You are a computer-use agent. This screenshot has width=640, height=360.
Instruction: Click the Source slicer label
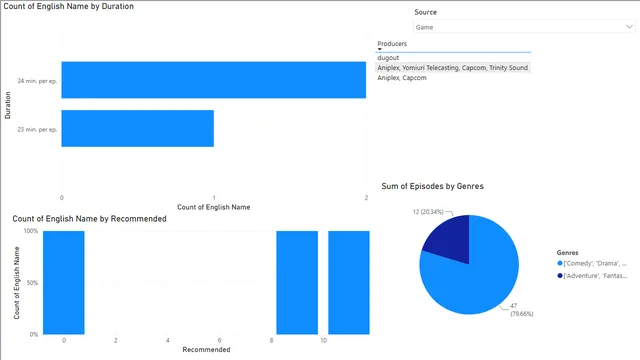tap(425, 12)
